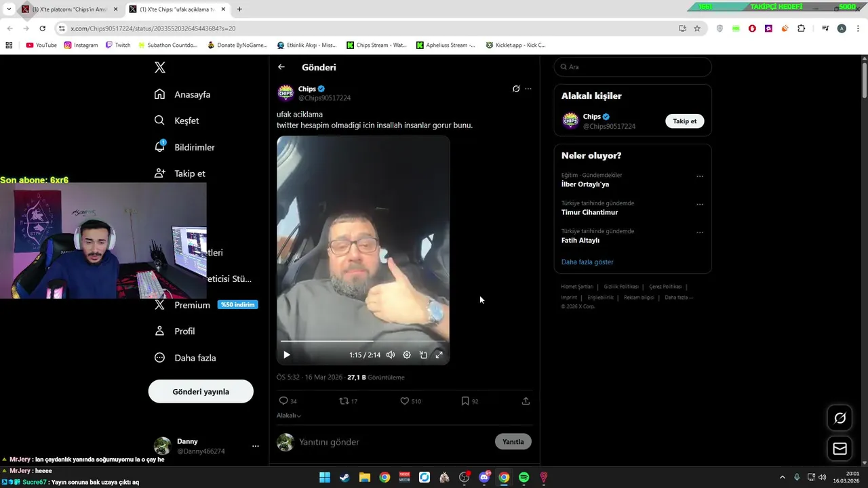Image resolution: width=868 pixels, height=488 pixels.
Task: Reload the page
Action: click(x=42, y=28)
